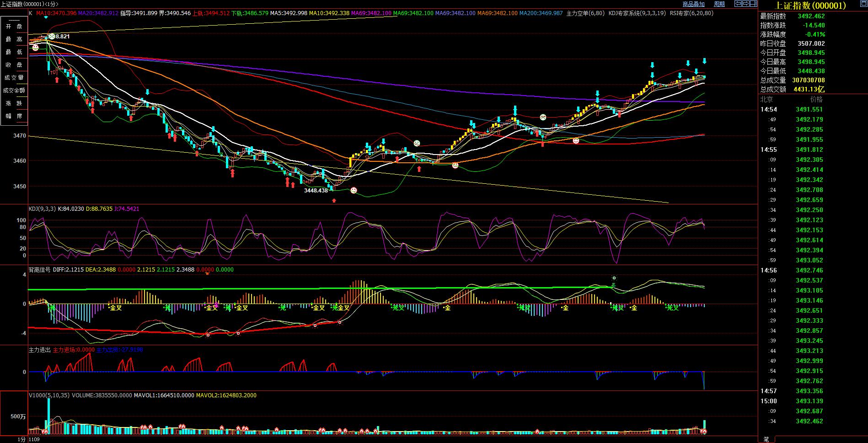Click the house icon on last volume bar
868x443 pixels.
[704, 431]
